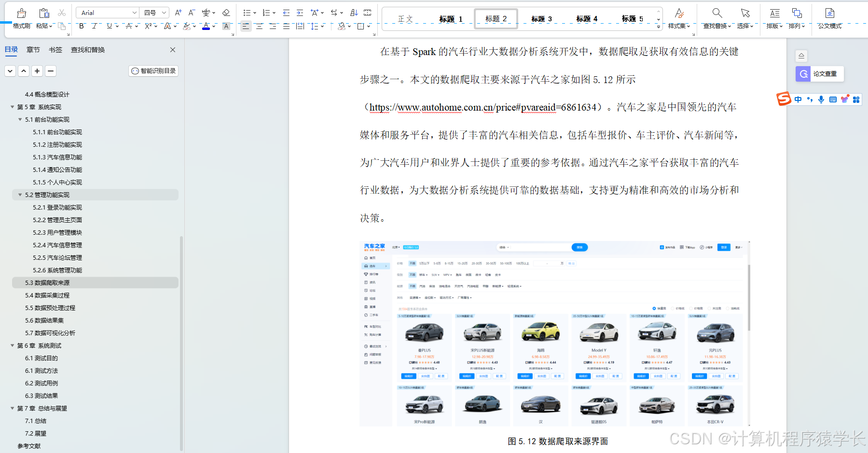The width and height of the screenshot is (868, 453).
Task: Click the paragraph shading fill icon
Action: tap(342, 26)
